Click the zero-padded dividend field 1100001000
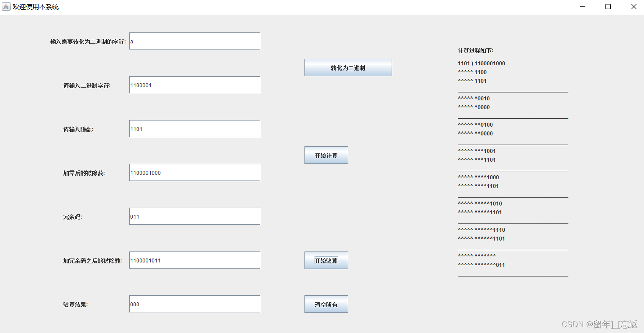The image size is (644, 333). [195, 173]
